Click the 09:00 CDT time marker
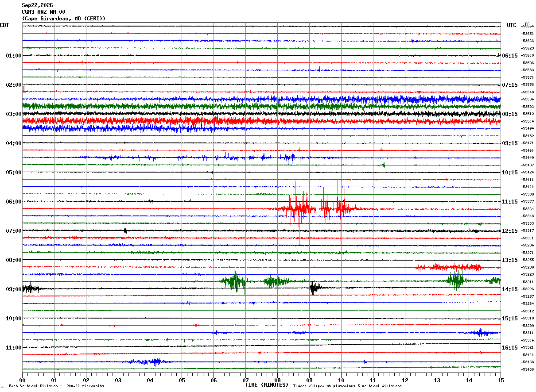This screenshot has height=392, width=536. click(x=13, y=289)
